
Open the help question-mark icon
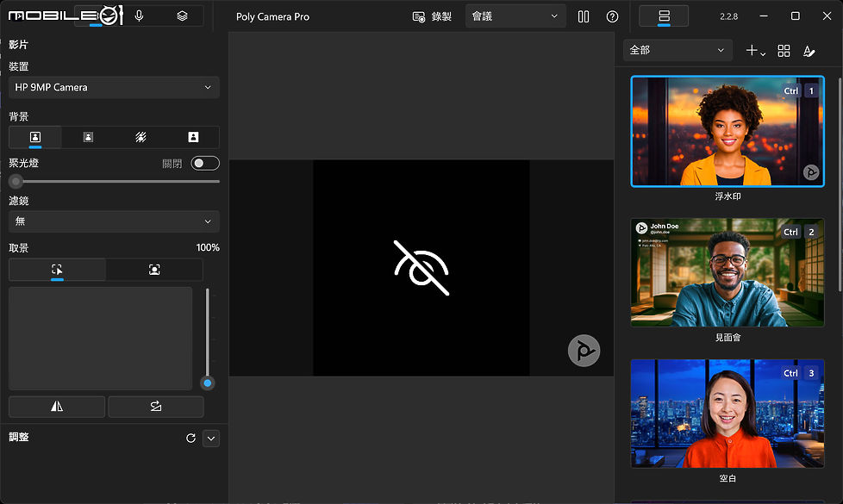pyautogui.click(x=612, y=16)
